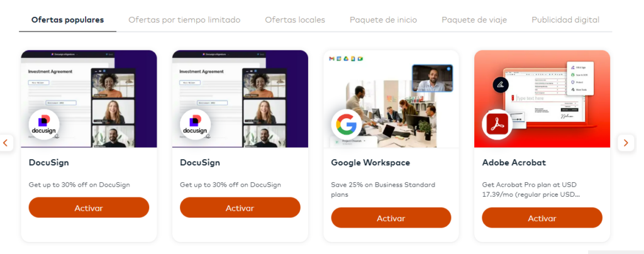This screenshot has width=644, height=254.
Task: Go to next offers with right arrow
Action: (626, 143)
